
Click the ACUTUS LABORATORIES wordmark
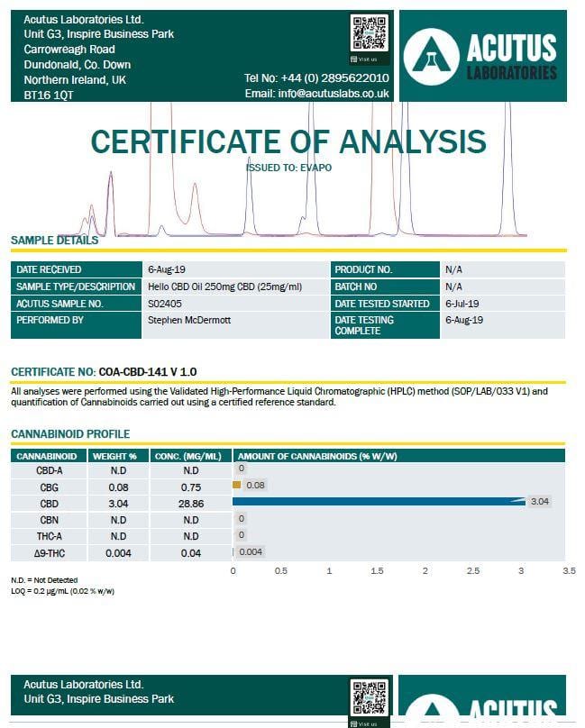click(512, 56)
